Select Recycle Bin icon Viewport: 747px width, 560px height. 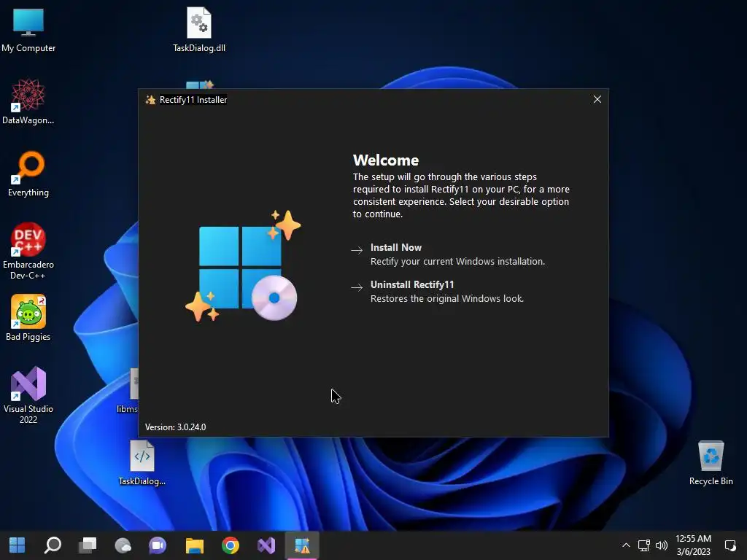pyautogui.click(x=711, y=463)
